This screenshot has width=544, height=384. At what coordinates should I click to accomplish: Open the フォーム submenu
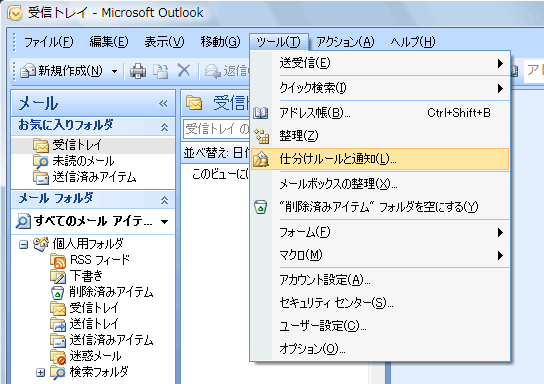point(381,232)
